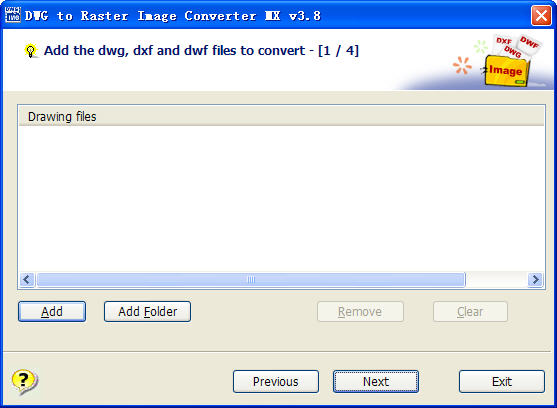Open the Add Folder dialog

[147, 311]
